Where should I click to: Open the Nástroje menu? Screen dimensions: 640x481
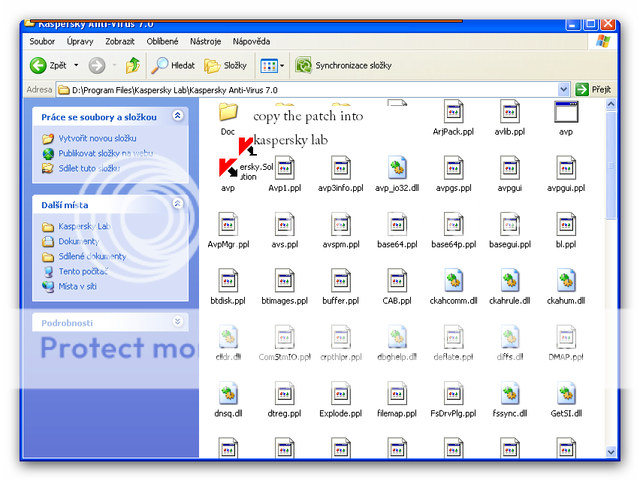point(205,41)
